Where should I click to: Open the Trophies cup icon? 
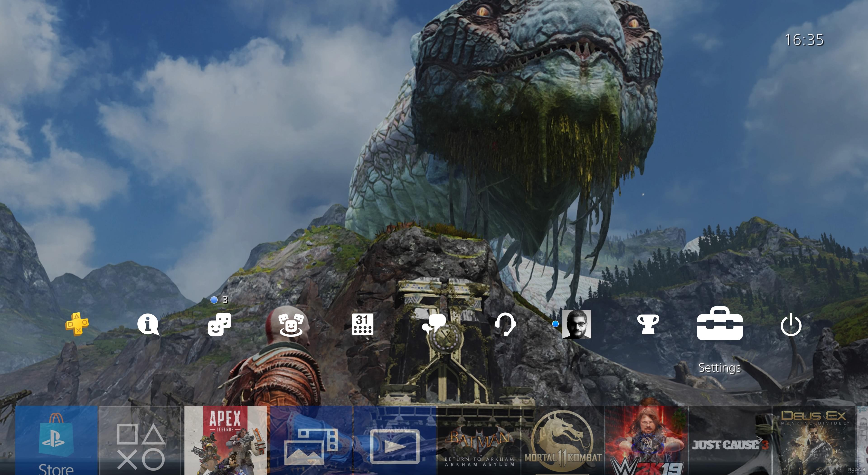click(648, 324)
